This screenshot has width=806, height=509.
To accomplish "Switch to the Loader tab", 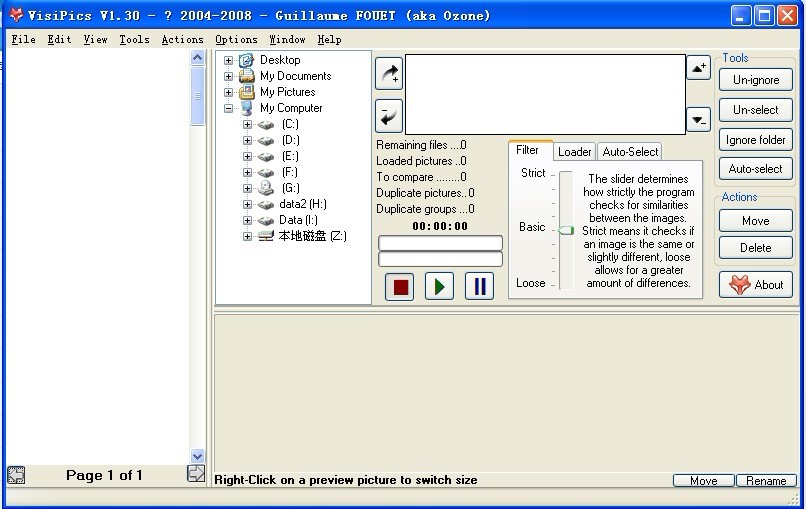I will tap(575, 152).
